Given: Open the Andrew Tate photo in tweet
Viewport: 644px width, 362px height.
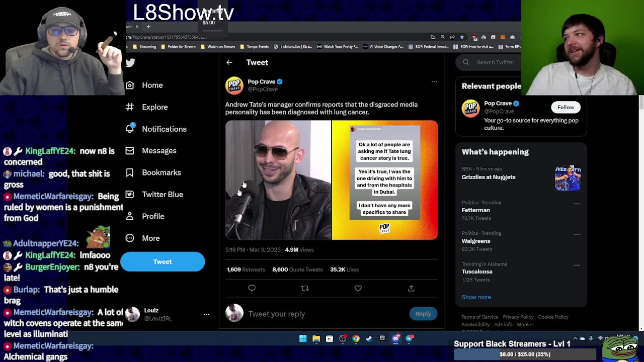Looking at the screenshot, I should pyautogui.click(x=278, y=180).
